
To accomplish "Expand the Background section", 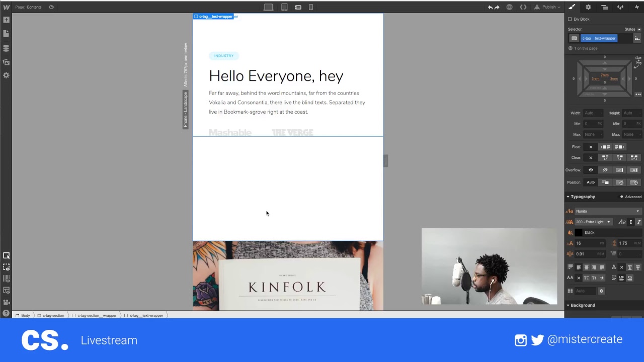I will pos(582,305).
